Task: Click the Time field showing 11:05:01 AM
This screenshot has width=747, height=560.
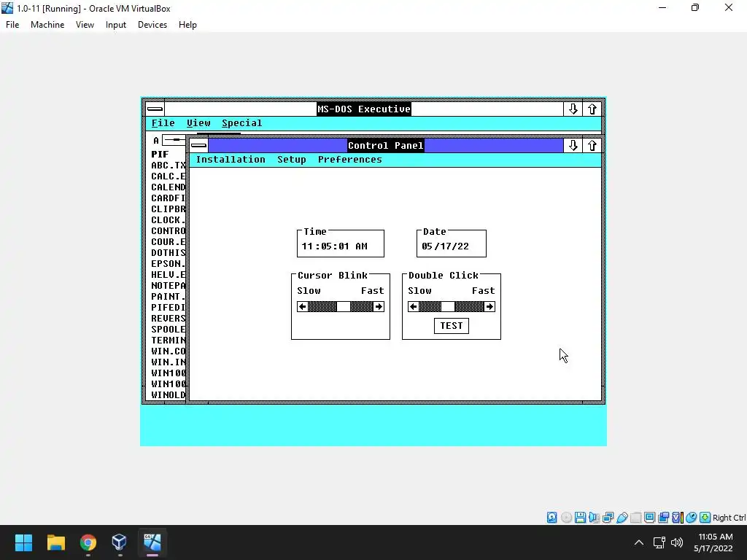Action: (x=340, y=246)
